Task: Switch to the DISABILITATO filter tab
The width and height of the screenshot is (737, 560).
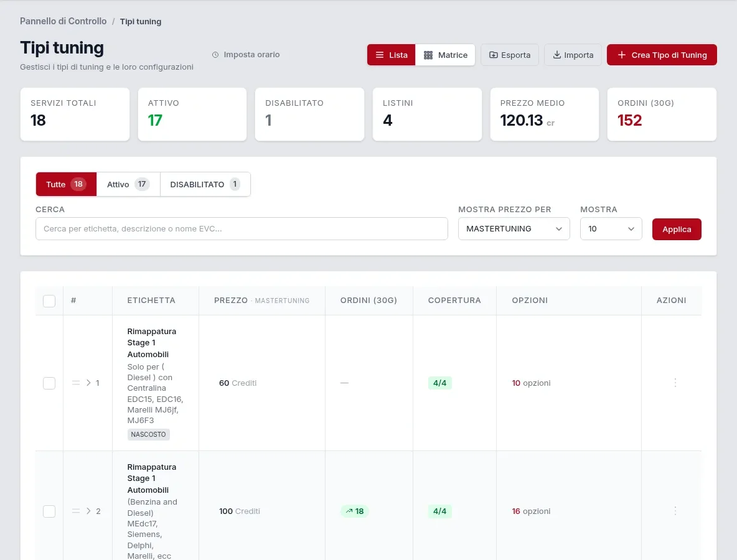Action: (205, 184)
